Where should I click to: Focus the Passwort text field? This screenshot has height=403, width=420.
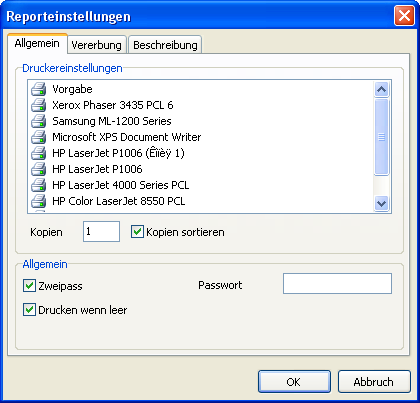337,284
